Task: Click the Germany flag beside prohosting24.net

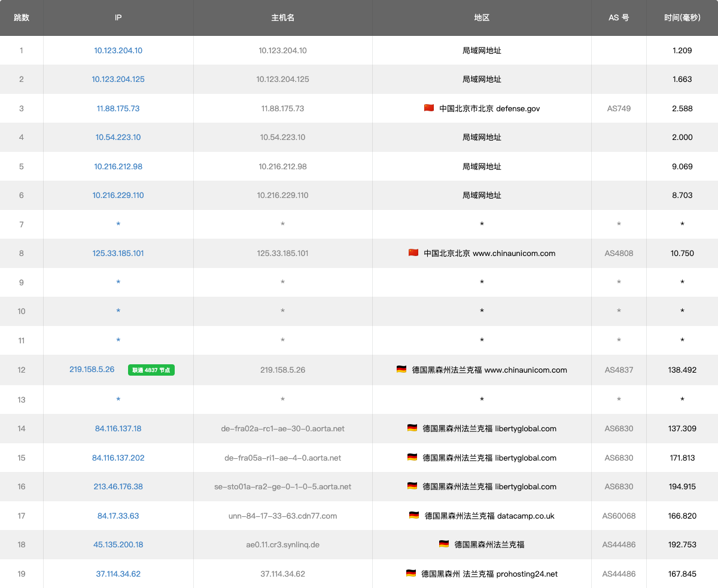Action: [x=411, y=574]
